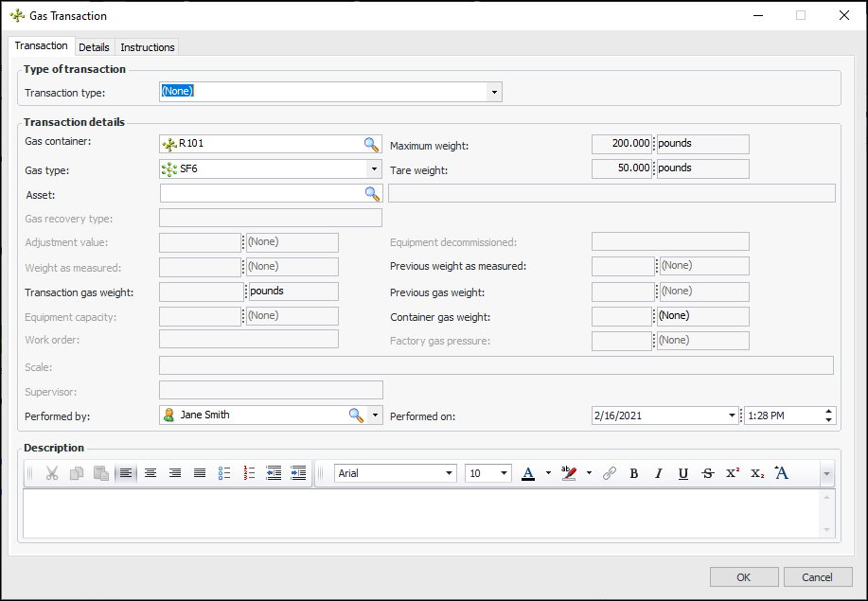Apply superscript formatting
The height and width of the screenshot is (601, 868).
(732, 473)
